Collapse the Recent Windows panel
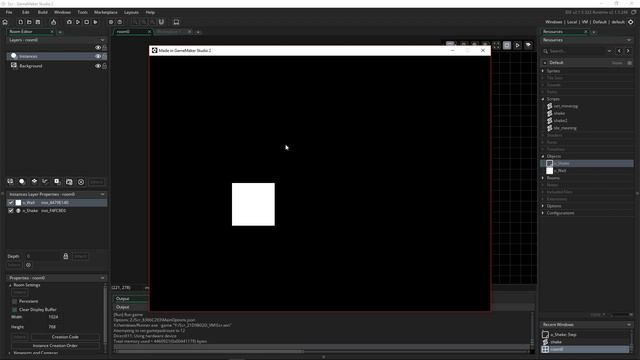The image size is (640, 360). coord(629,324)
